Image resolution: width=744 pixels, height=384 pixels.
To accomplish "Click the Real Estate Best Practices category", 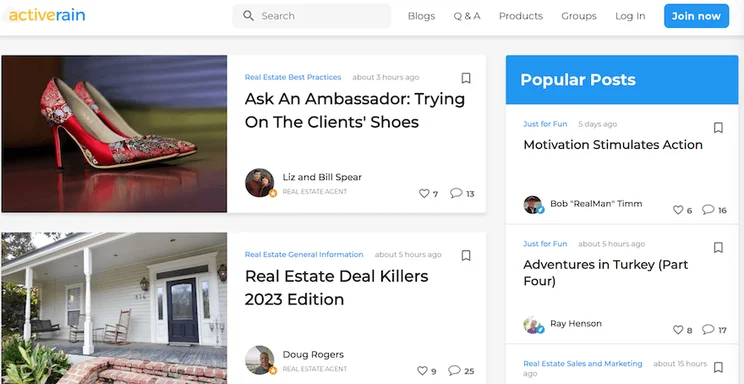I will click(293, 77).
